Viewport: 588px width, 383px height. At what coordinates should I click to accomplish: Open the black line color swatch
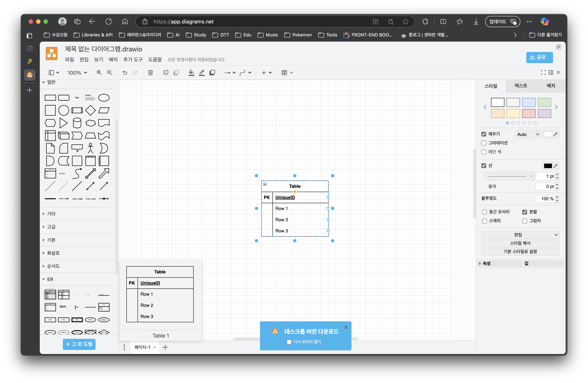pos(548,166)
